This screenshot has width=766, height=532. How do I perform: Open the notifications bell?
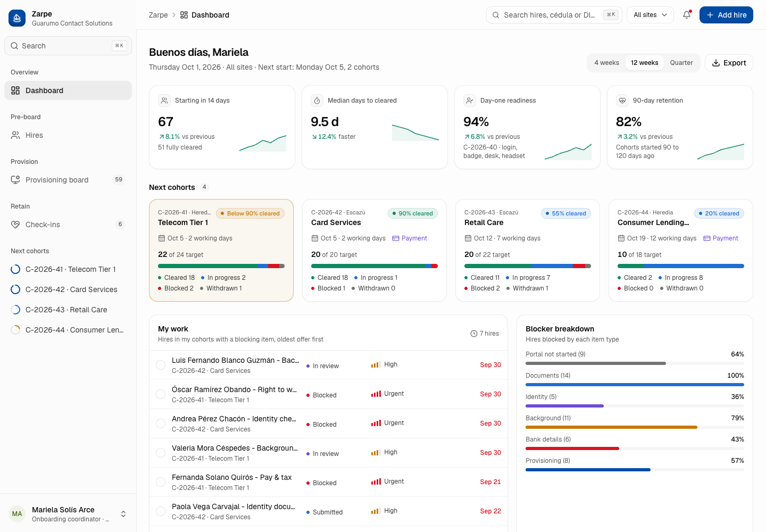pos(687,15)
